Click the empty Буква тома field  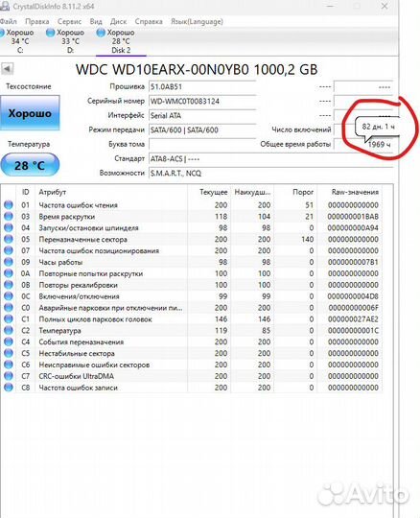point(202,144)
